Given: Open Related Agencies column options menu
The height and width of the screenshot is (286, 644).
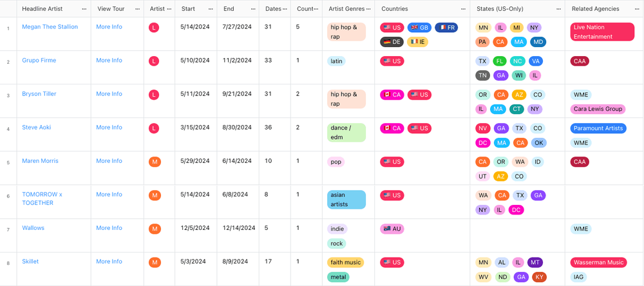Looking at the screenshot, I should click(637, 8).
